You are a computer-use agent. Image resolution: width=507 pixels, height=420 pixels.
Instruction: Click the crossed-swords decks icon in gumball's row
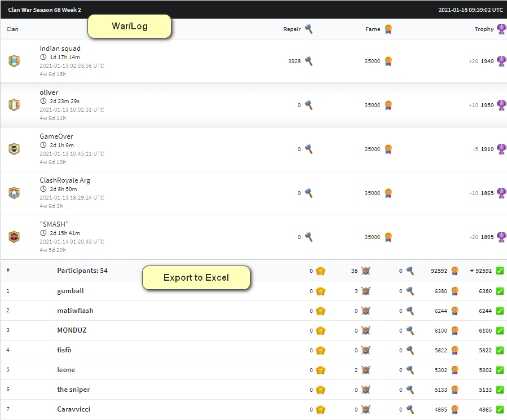coord(365,291)
